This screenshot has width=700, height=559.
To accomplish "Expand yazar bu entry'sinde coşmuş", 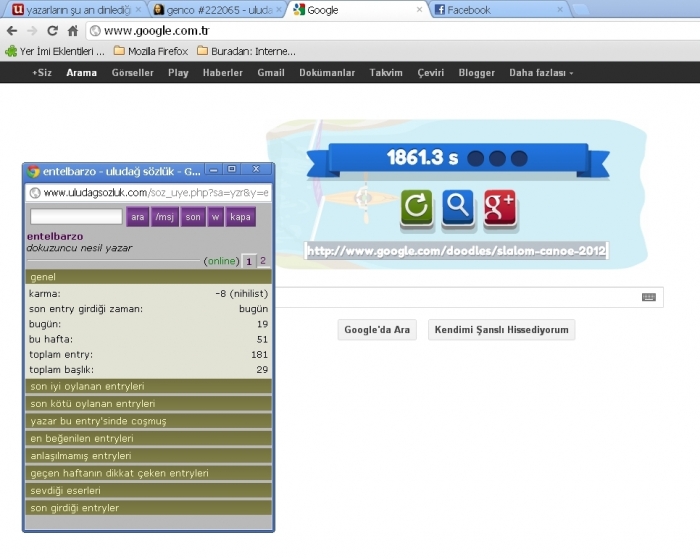I will coord(148,421).
